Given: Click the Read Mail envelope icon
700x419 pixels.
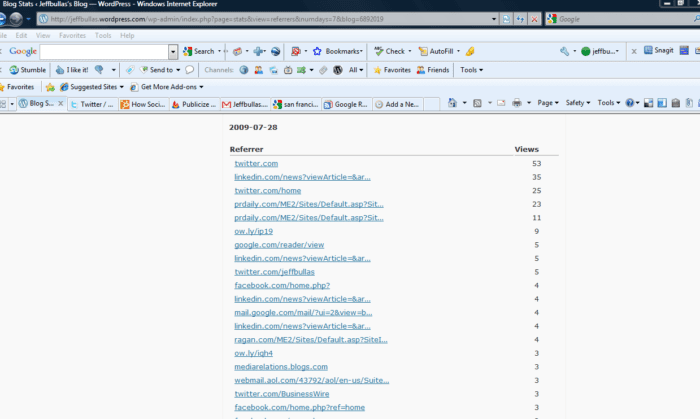Looking at the screenshot, I should point(501,103).
